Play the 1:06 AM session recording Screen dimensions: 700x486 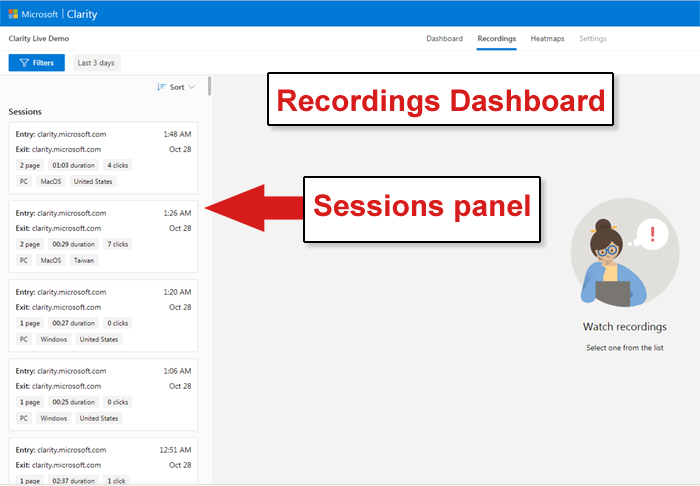point(103,394)
